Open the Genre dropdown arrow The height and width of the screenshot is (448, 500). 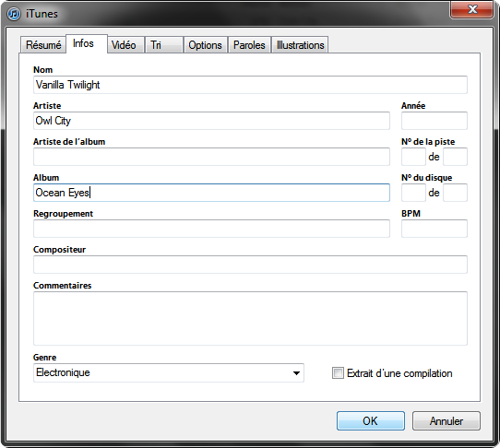click(296, 373)
